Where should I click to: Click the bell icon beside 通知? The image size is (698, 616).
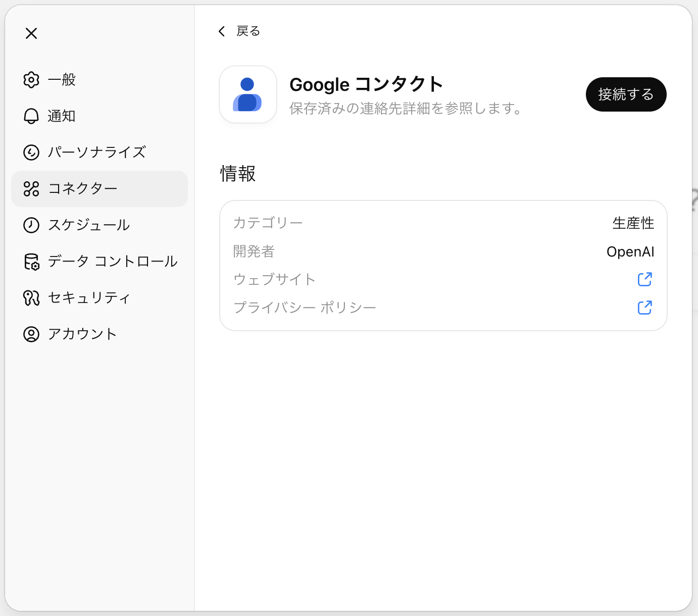[x=31, y=116]
